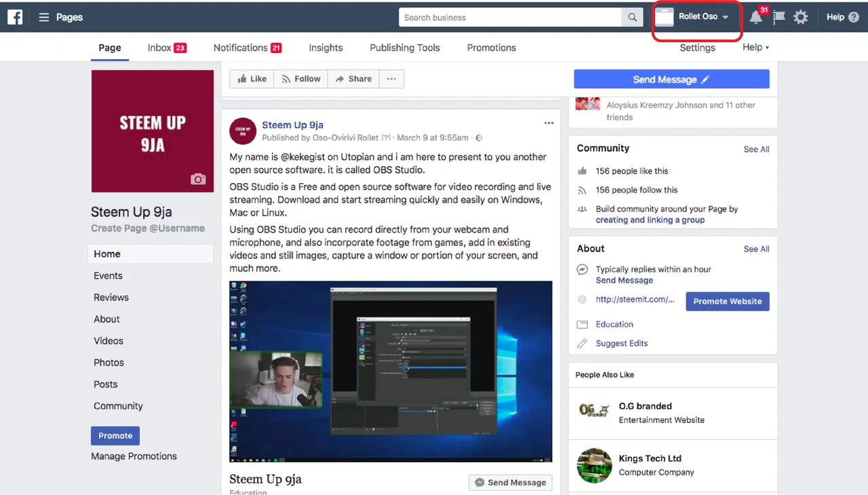Open Reviews in the sidebar
Viewport: 868px width, 495px height.
111,298
